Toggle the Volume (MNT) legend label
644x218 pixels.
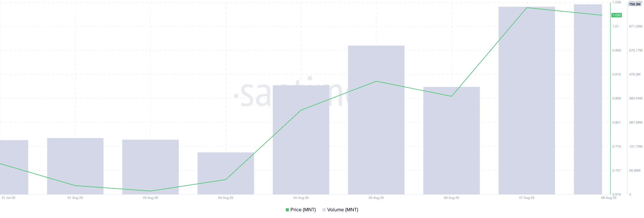342,210
